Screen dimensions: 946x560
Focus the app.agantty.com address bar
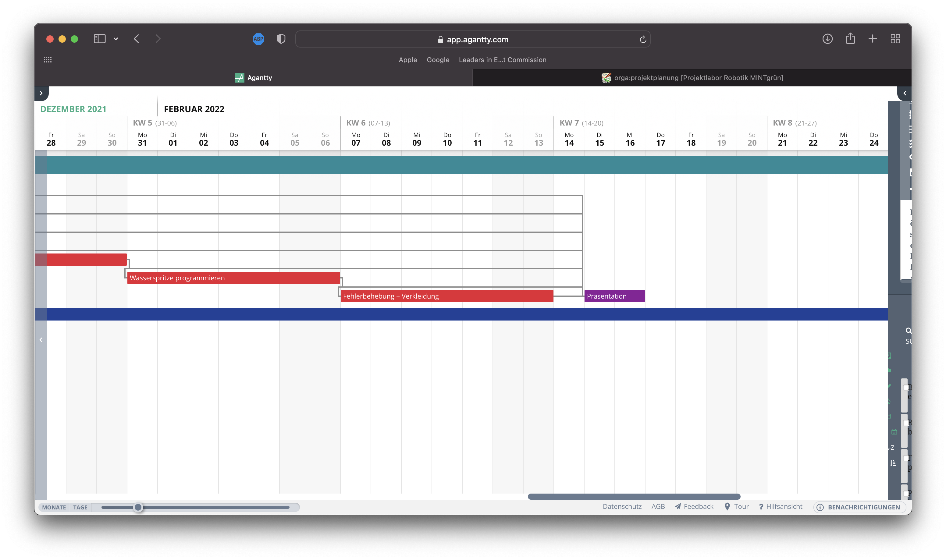473,39
